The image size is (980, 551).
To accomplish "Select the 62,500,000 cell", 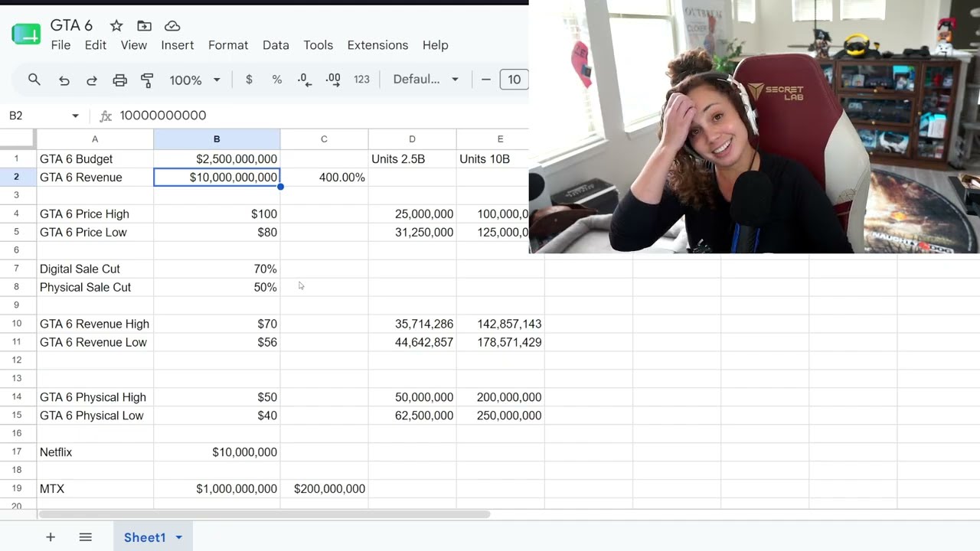I will click(x=412, y=416).
